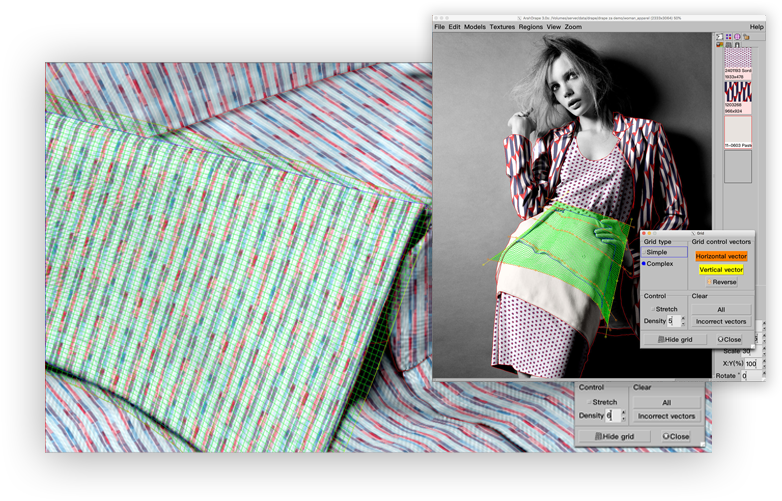Click the Density field showing 5
Viewport: 782px width, 501px height.
tap(674, 321)
